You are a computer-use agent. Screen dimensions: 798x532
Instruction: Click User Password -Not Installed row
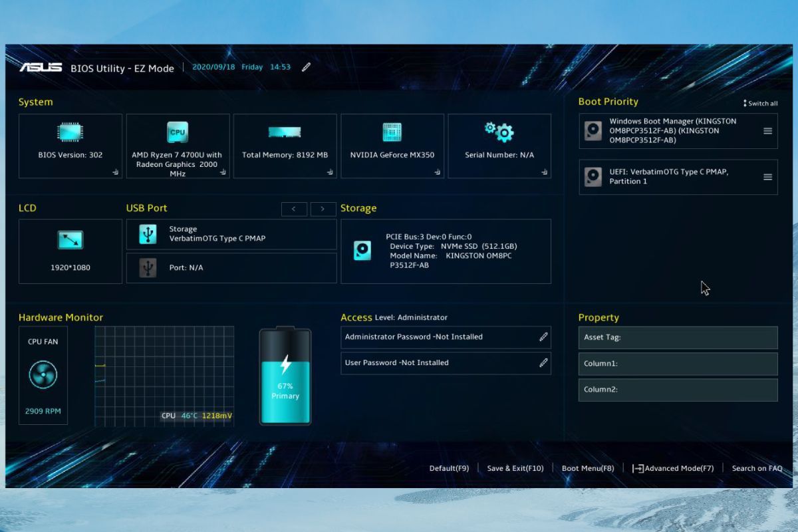[x=446, y=363]
